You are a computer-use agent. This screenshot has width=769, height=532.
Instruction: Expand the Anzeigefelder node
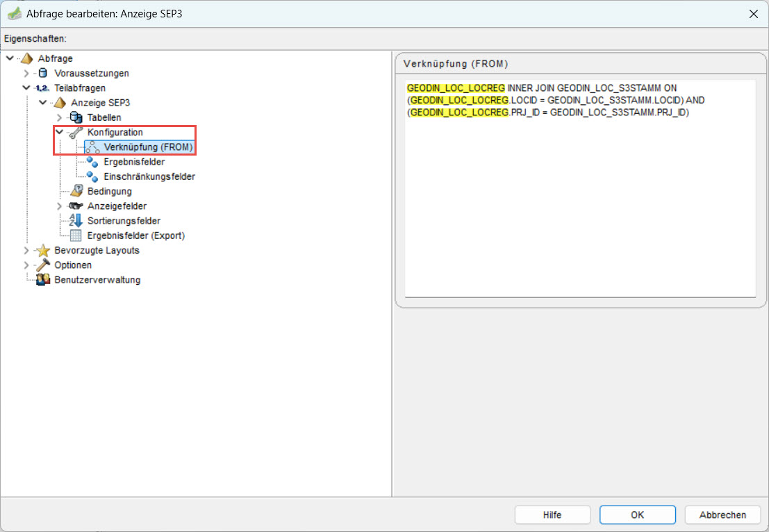coord(59,206)
